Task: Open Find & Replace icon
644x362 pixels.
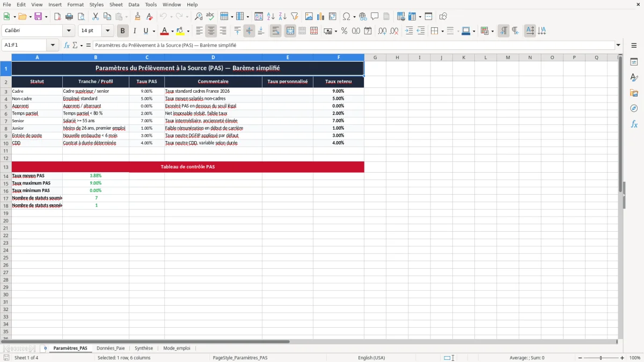Action: (x=199, y=17)
